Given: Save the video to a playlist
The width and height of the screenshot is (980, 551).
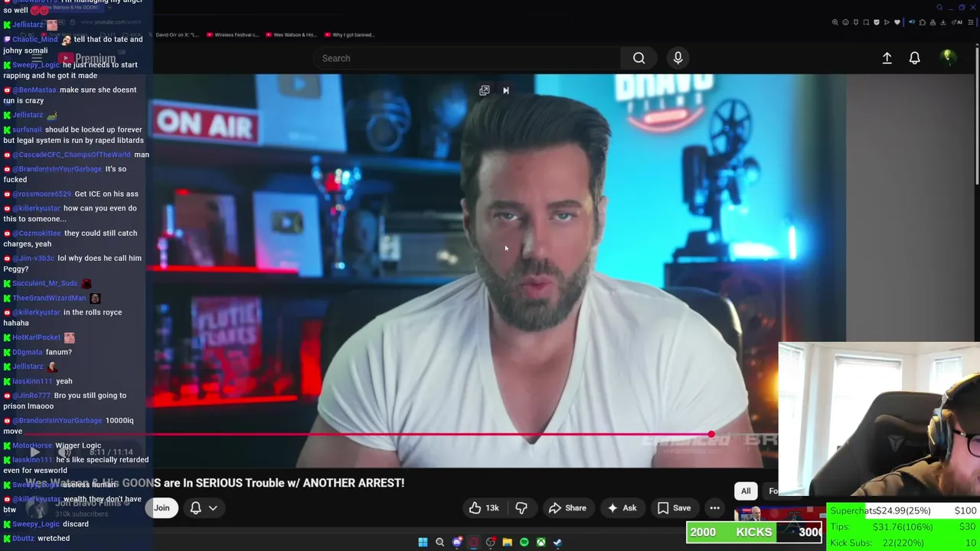Looking at the screenshot, I should 674,508.
